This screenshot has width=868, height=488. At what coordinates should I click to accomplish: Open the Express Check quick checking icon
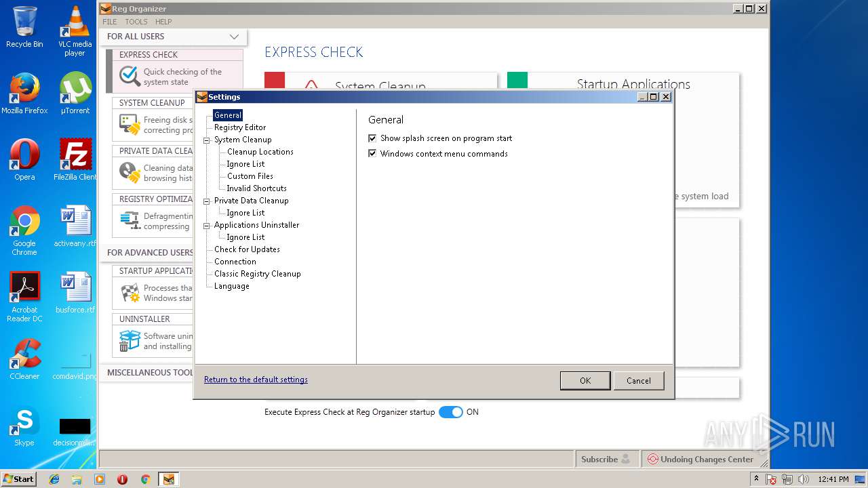click(130, 76)
